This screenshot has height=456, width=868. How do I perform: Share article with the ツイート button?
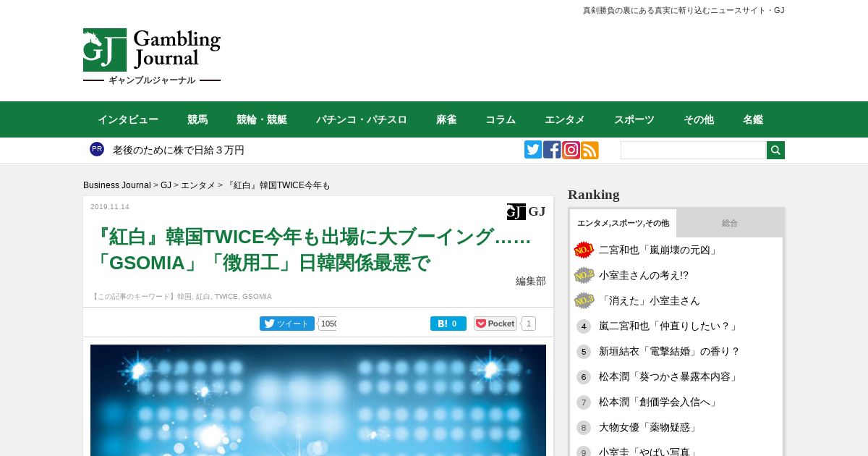pyautogui.click(x=287, y=324)
